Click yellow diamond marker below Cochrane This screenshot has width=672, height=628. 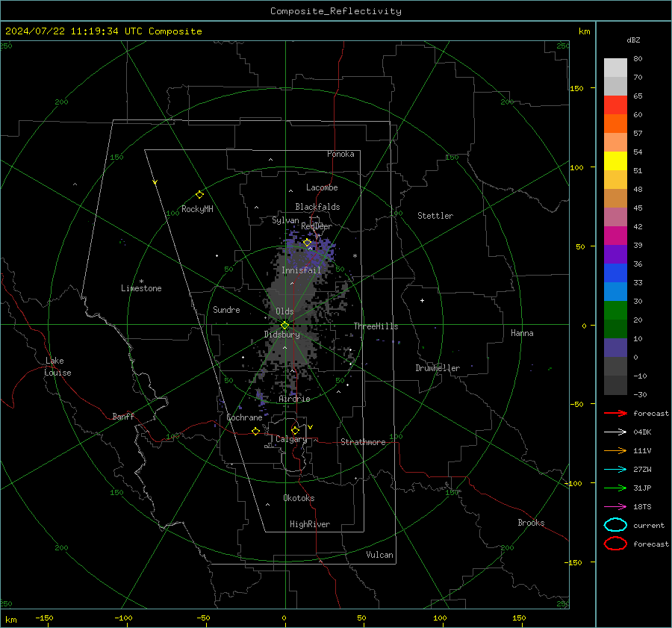(x=255, y=431)
